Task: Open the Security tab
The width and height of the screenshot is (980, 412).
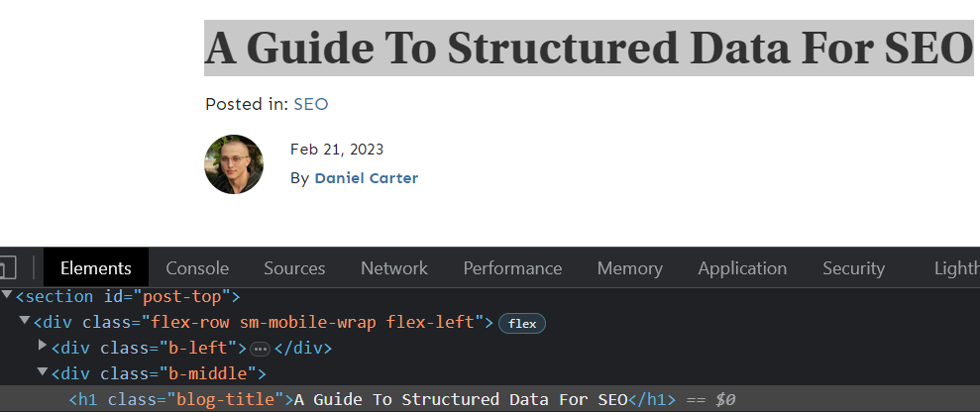Action: pos(853,268)
